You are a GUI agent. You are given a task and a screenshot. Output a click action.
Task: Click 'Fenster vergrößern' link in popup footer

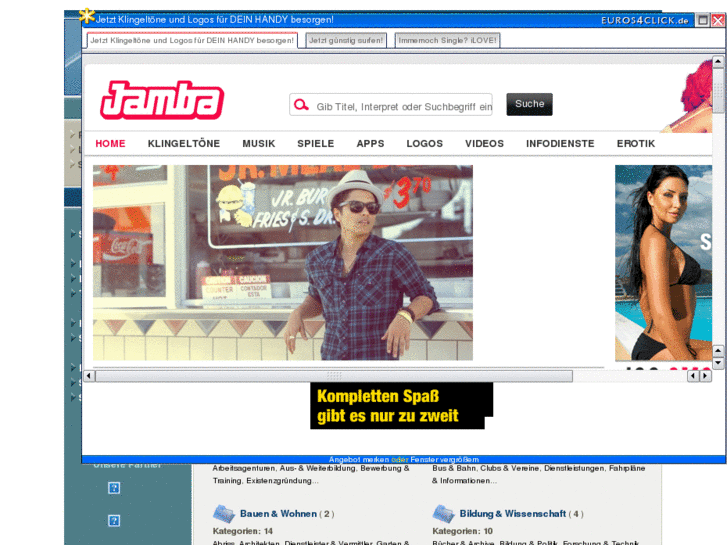445,460
